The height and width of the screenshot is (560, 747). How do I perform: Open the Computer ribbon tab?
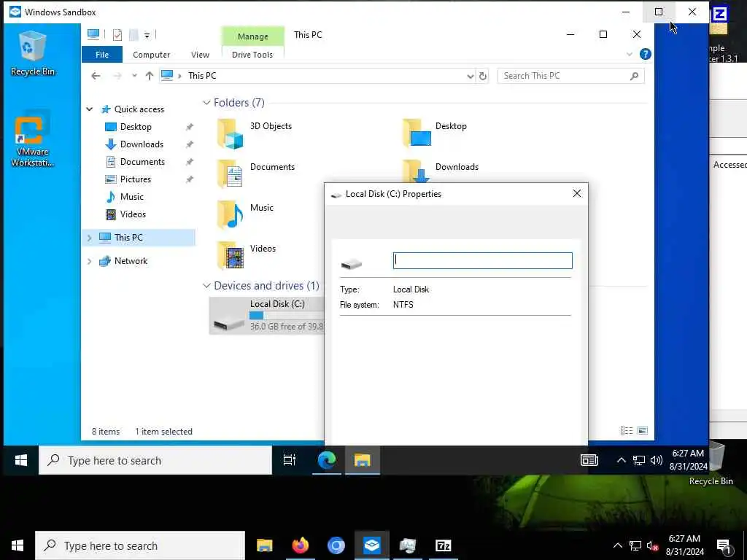coord(151,55)
